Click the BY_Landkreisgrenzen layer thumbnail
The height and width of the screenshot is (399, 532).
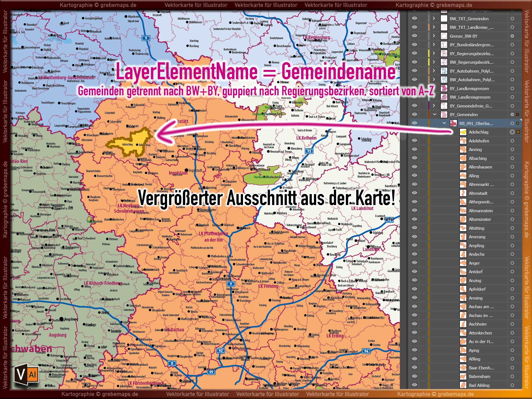445,88
